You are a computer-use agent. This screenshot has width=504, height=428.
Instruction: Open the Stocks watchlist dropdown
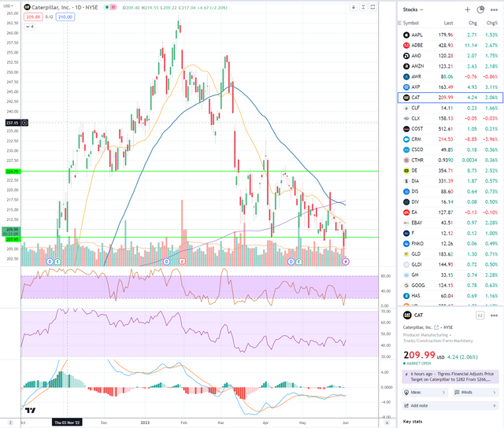(413, 9)
